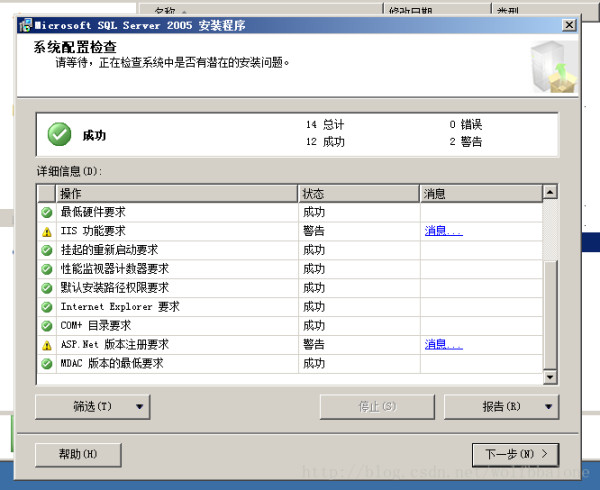Click the 系统配置检查 heading
This screenshot has width=600, height=490.
point(75,47)
